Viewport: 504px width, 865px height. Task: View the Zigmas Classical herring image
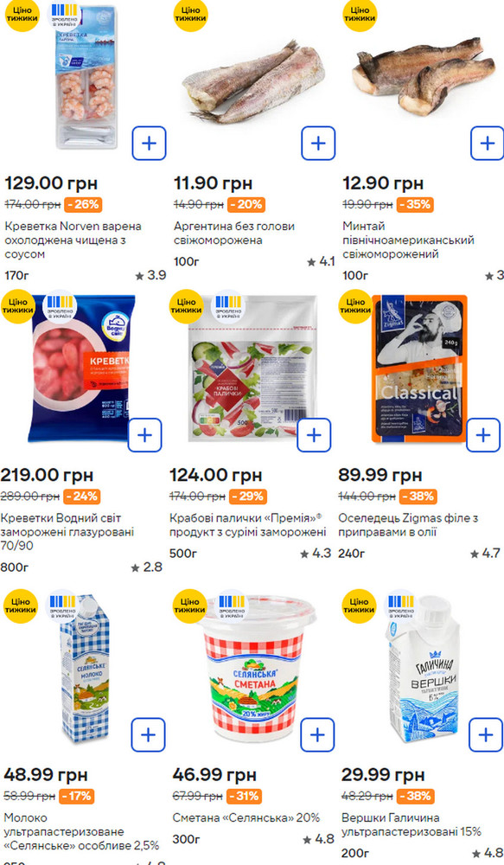tap(420, 368)
